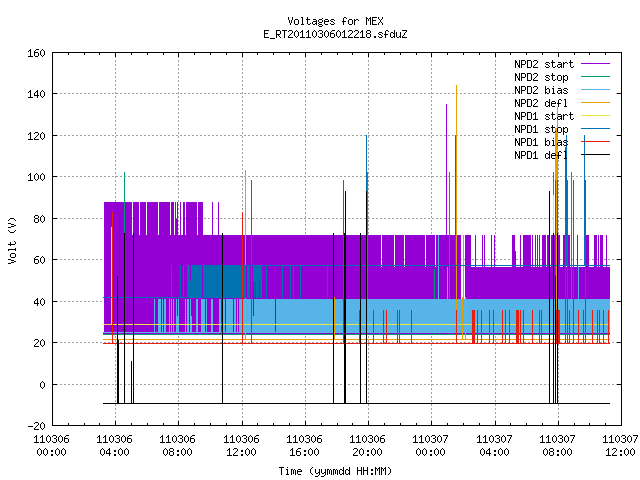The image size is (640, 480).
Task: Click the x-axis tick 110306 08:00
Action: point(178,446)
